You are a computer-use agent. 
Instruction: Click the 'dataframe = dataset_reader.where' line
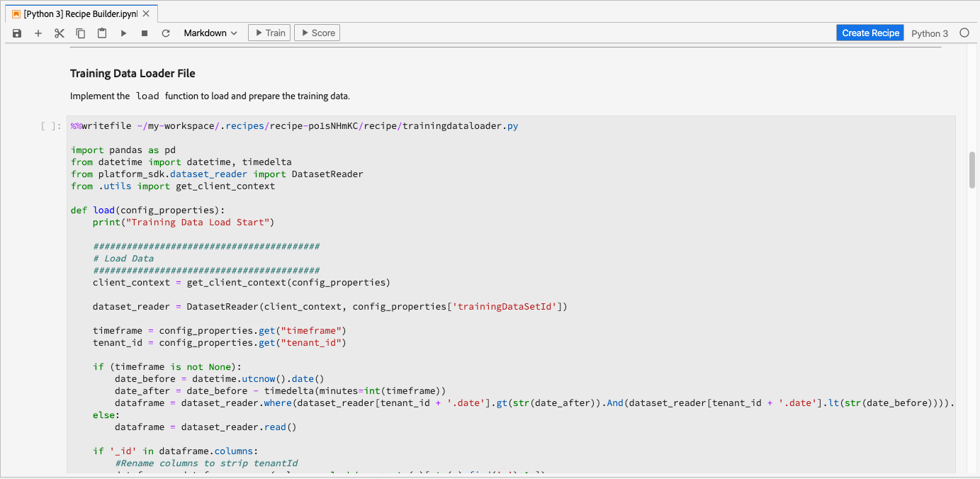point(535,403)
